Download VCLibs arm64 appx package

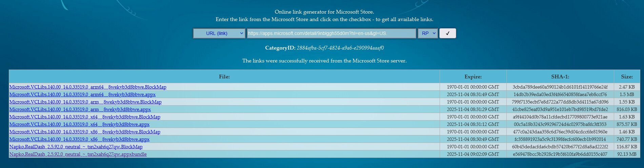[x=82, y=95]
